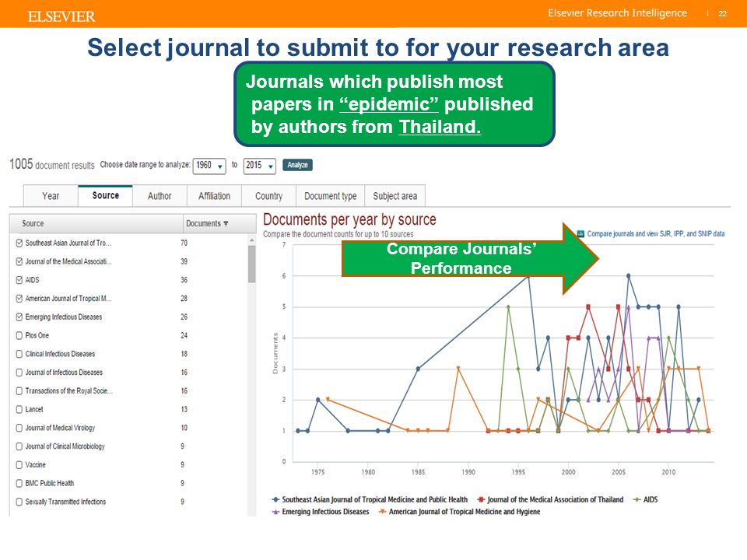Uncheck Journal of the Medical Associati... checkbox

click(19, 261)
